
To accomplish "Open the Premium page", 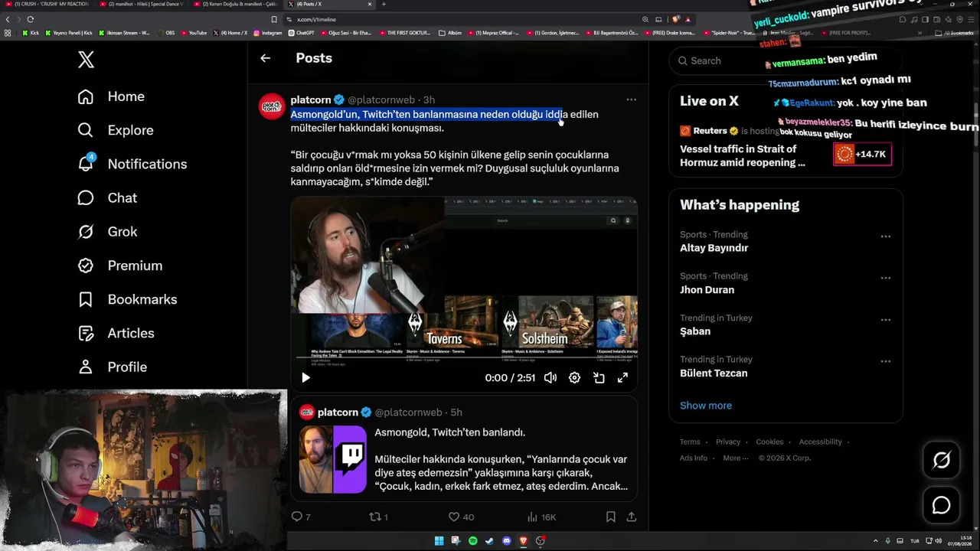I will click(x=119, y=266).
